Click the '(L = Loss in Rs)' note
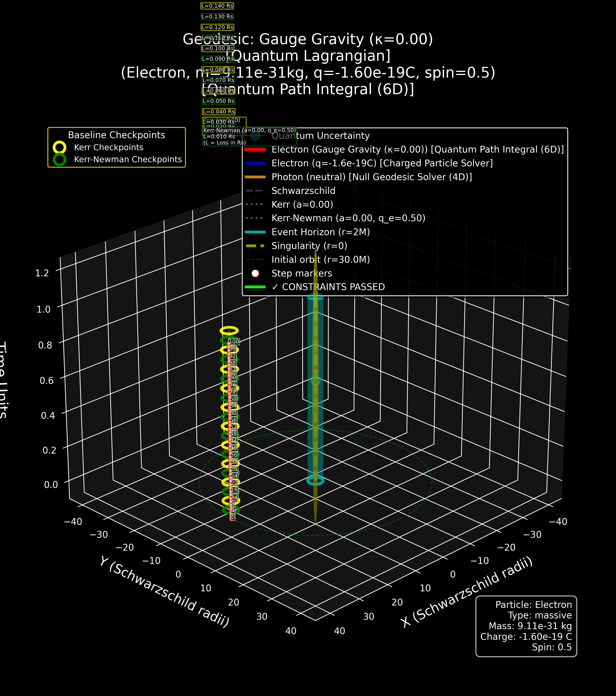Viewport: 616px width, 696px height. 225,142
